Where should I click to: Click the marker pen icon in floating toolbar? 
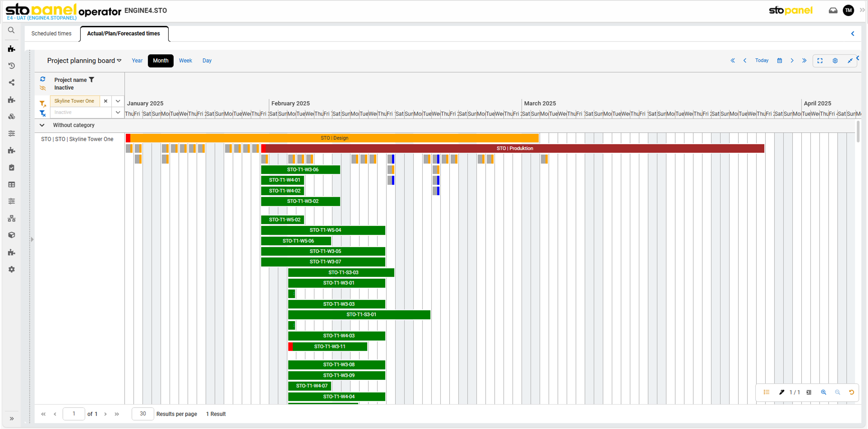coord(782,392)
